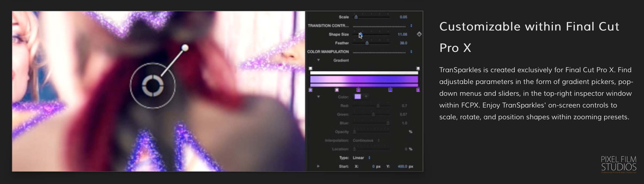The image size is (644, 184).
Task: Click the main purple gradient bar
Action: point(364,79)
